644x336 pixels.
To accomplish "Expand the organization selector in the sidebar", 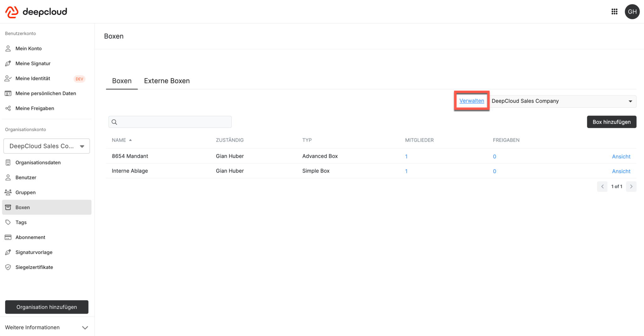I will click(82, 146).
